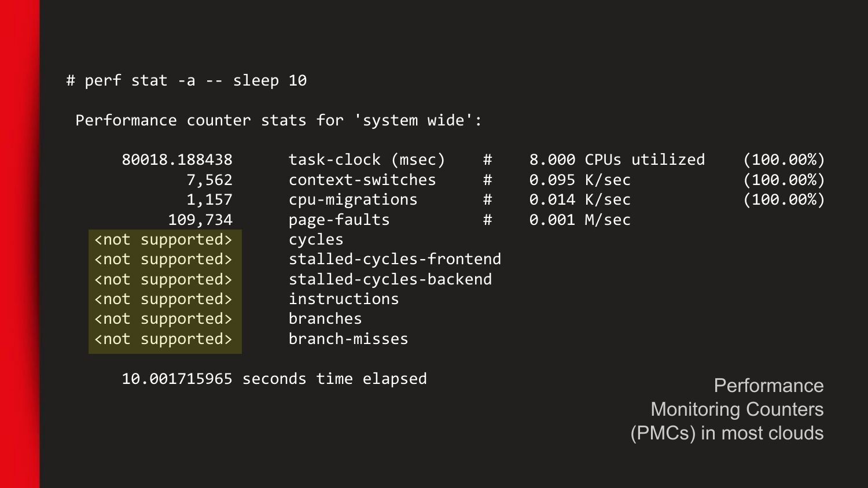Click the highlighted not supported beside cycles
The image size is (868, 488).
[x=163, y=239]
